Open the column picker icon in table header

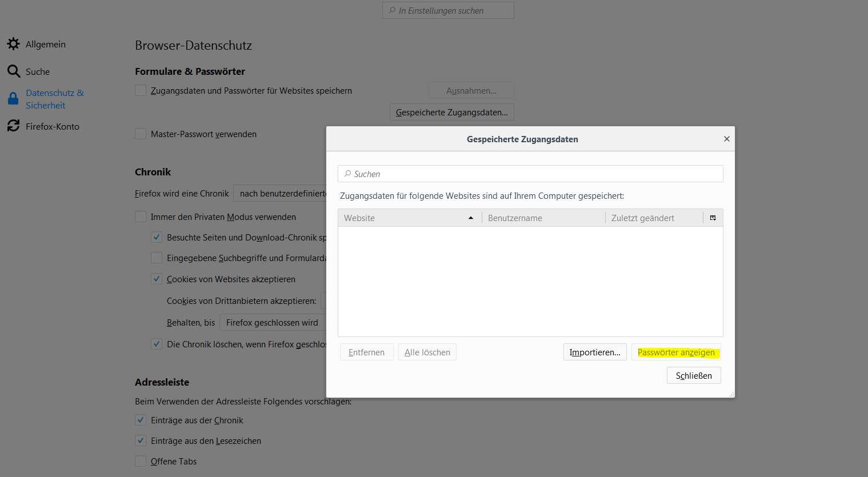click(713, 218)
